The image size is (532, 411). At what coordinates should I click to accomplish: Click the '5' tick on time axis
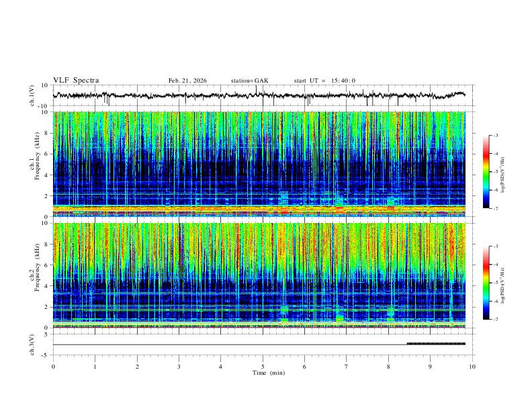coord(263,367)
